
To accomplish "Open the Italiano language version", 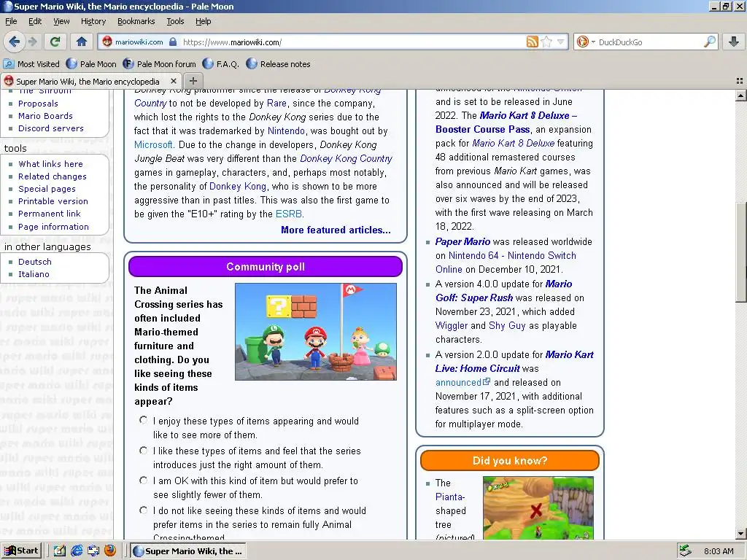I will coord(34,274).
